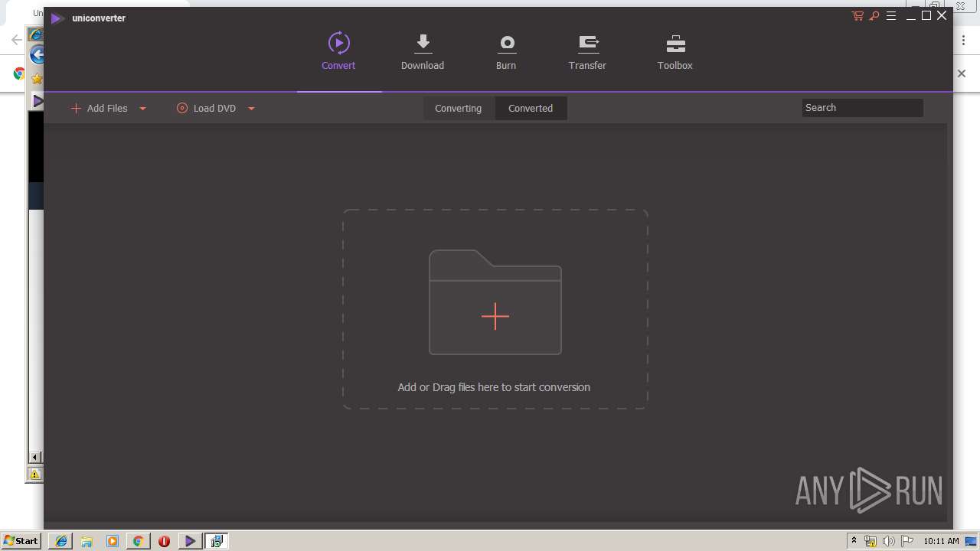This screenshot has height=551, width=980.
Task: Maximize the uniconverter window
Action: 926,15
